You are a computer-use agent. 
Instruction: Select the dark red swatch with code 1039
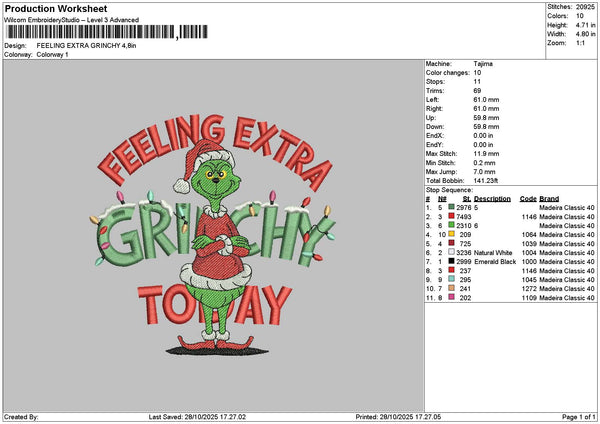point(452,243)
